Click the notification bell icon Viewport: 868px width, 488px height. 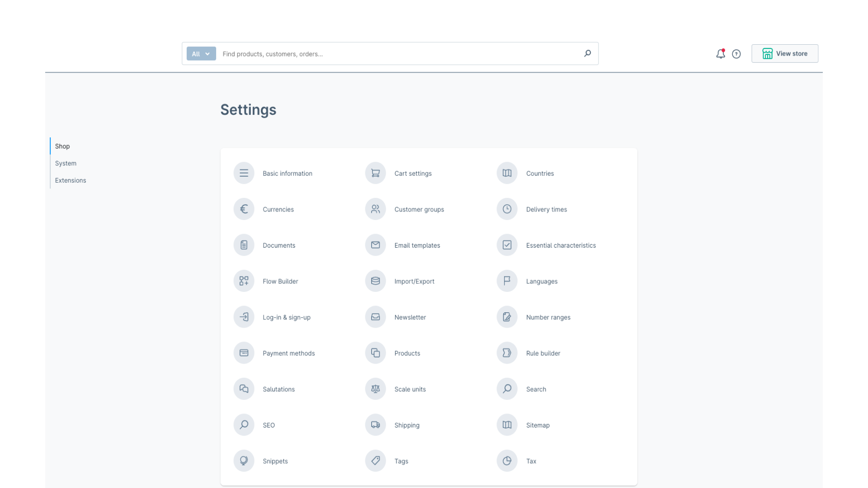[x=721, y=53]
